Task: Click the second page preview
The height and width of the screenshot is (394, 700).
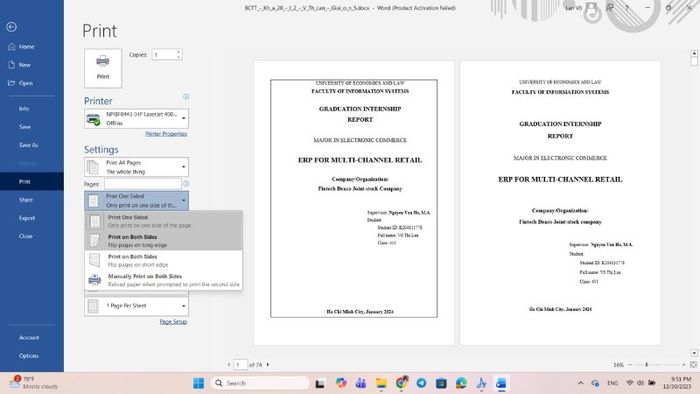Action: click(x=560, y=203)
